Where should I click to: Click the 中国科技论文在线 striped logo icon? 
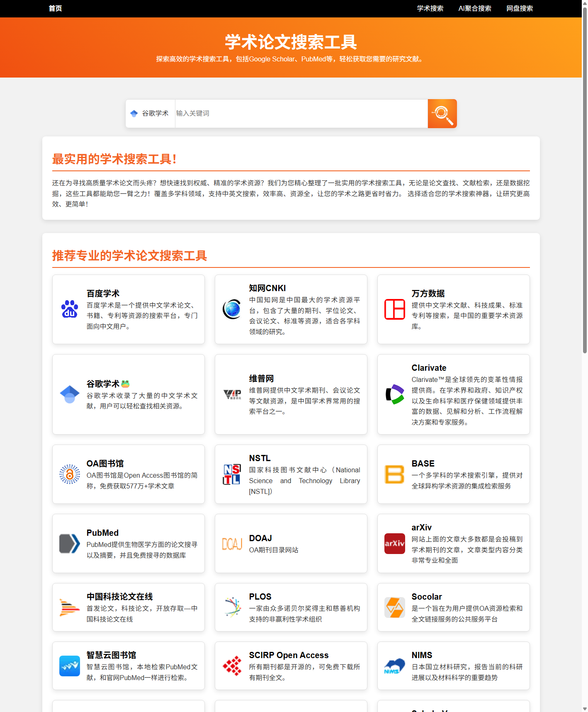(70, 608)
